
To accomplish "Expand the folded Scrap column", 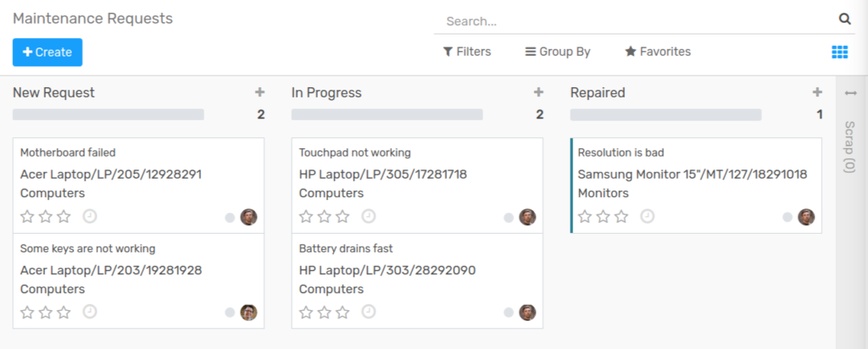I will 851,133.
